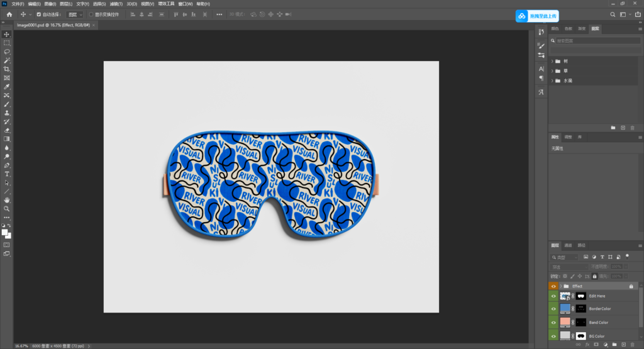
Task: Select the Pen tool
Action: click(x=6, y=165)
